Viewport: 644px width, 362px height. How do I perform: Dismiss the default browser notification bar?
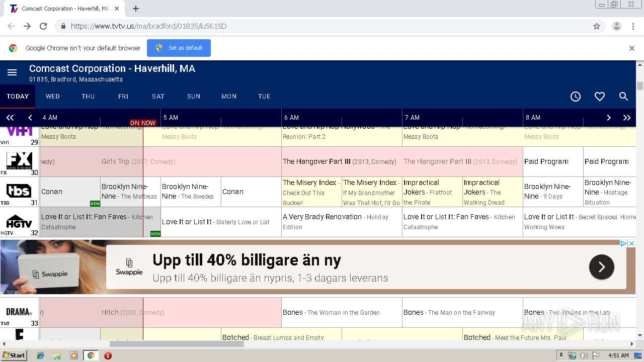[632, 48]
